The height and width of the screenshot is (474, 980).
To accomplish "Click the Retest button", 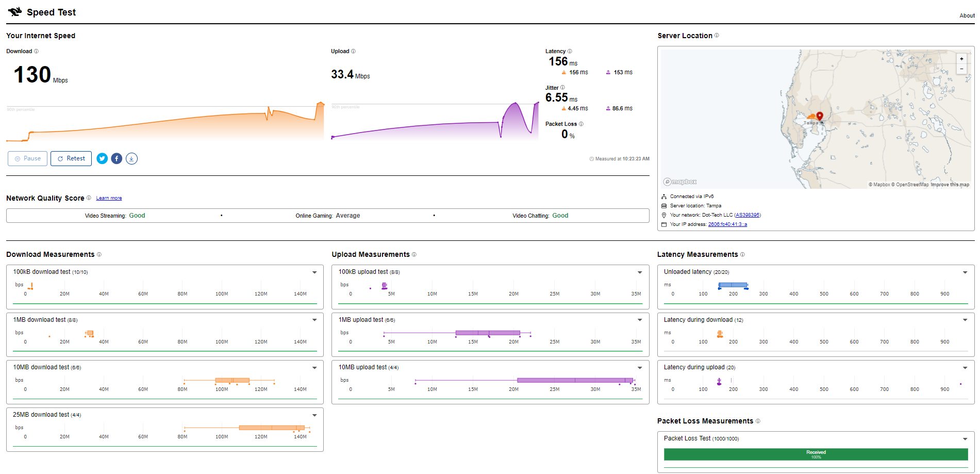I will pyautogui.click(x=71, y=158).
